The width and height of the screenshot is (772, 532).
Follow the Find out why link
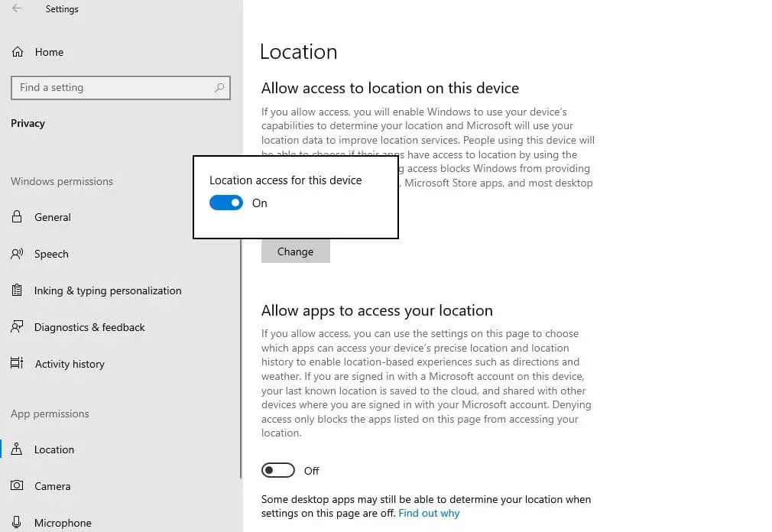(x=428, y=513)
